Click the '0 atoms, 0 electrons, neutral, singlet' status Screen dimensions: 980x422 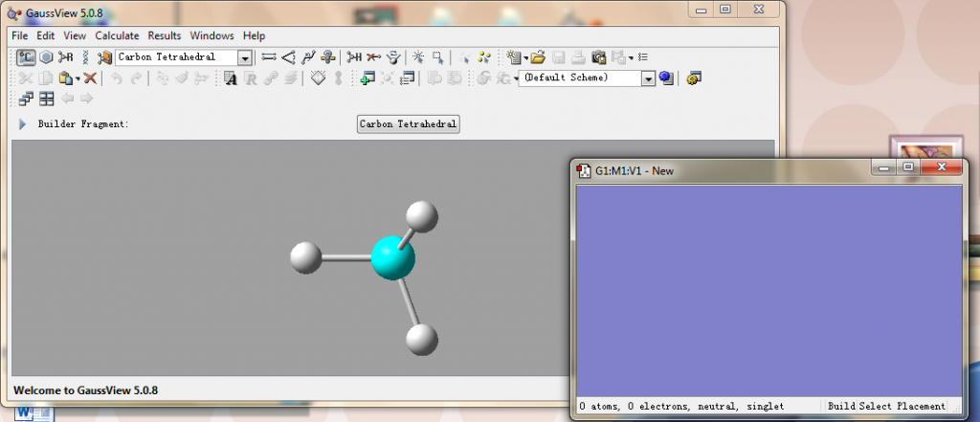681,407
